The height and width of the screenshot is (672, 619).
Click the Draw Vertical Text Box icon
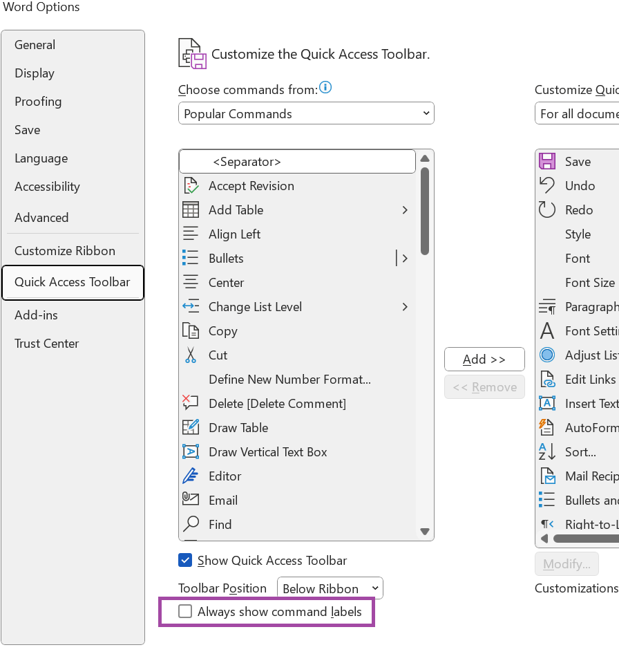tap(191, 451)
